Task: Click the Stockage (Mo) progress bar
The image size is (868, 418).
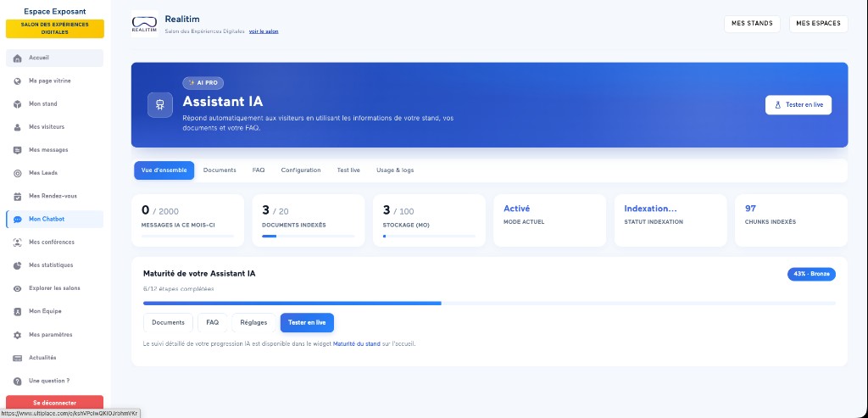Action: (x=429, y=237)
